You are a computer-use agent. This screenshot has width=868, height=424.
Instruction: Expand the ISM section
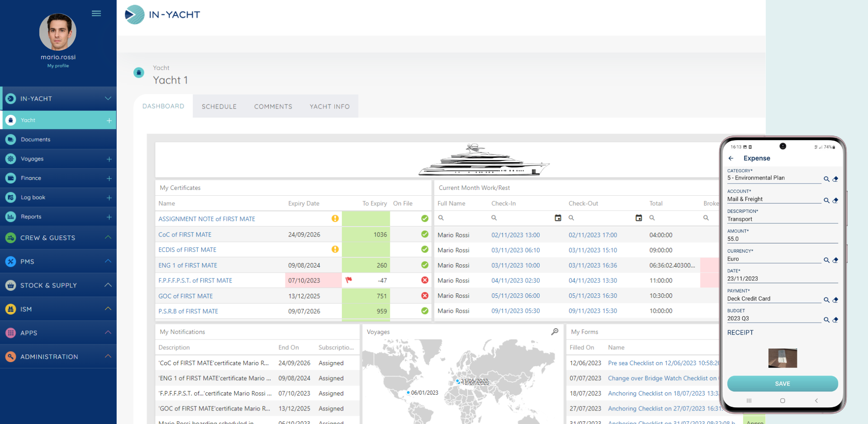(108, 309)
